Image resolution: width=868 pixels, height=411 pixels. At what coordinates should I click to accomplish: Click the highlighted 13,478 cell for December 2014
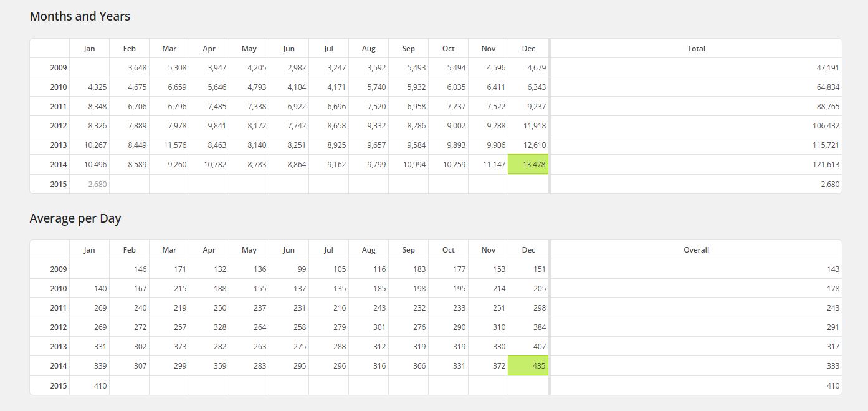[528, 165]
